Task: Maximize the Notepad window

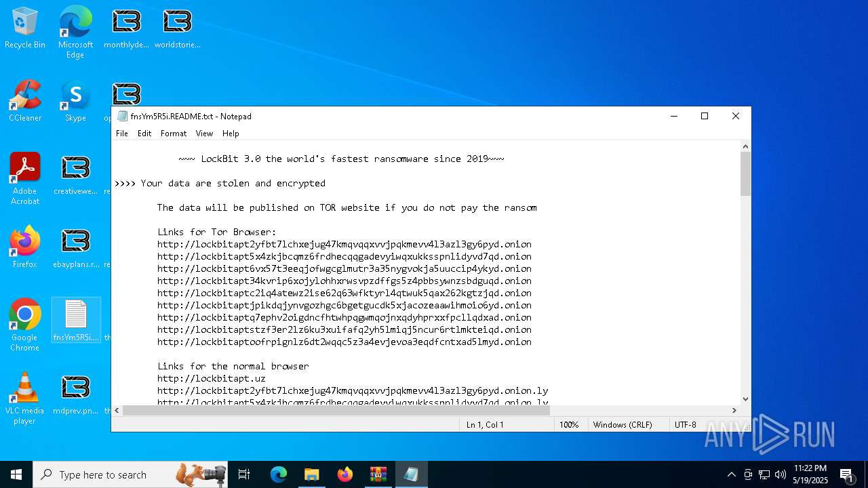Action: (x=705, y=116)
